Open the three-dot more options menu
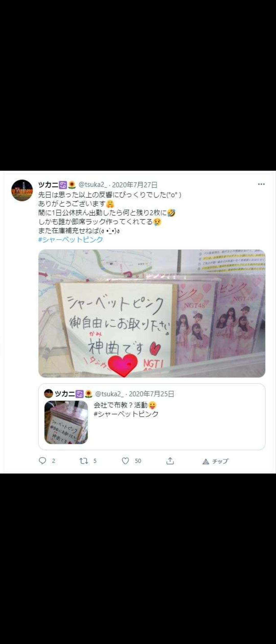 [x=261, y=184]
